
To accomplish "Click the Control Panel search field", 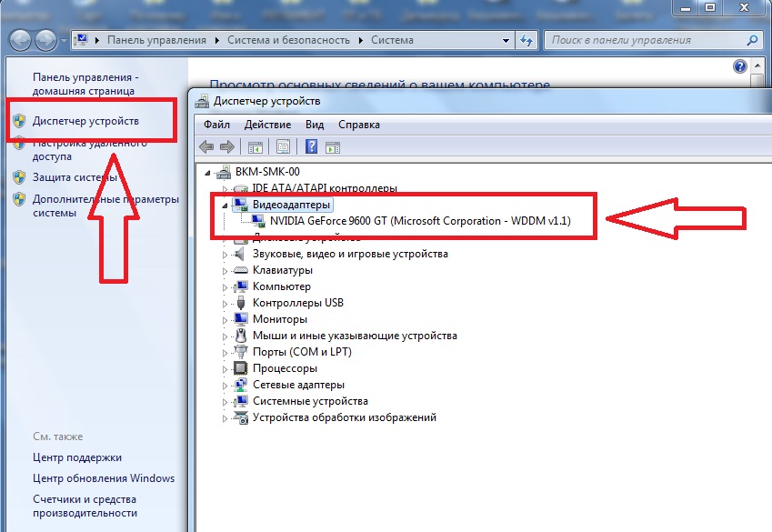I will pyautogui.click(x=646, y=40).
